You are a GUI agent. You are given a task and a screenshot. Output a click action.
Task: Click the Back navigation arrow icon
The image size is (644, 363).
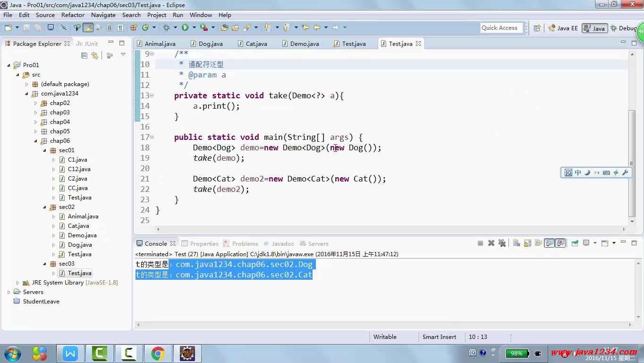317,28
